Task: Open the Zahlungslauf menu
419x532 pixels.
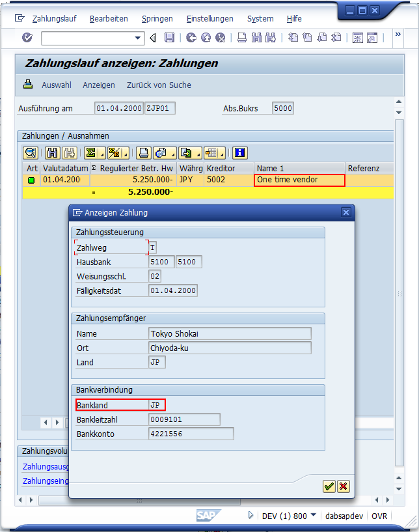Action: click(54, 19)
